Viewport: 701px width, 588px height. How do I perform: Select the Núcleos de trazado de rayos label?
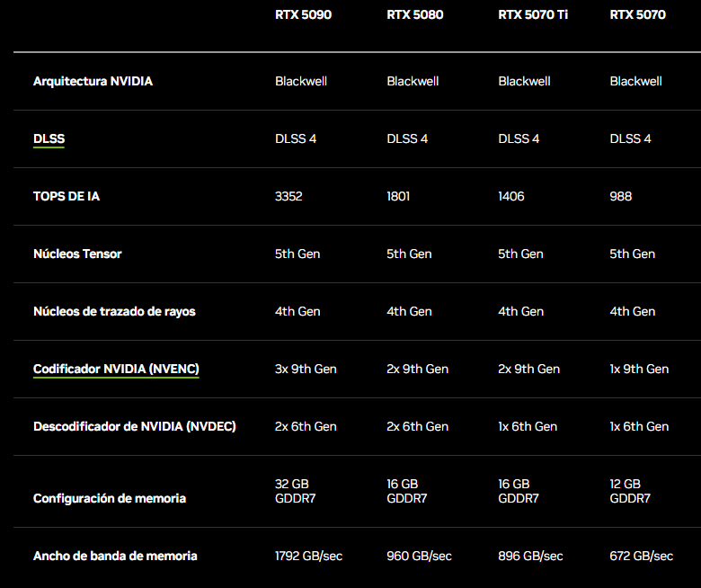coord(114,311)
